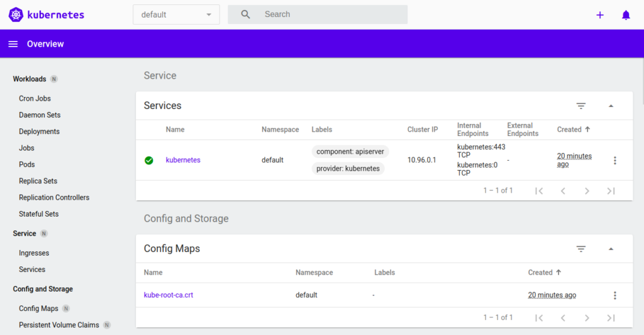Select Service sidebar heading
The width and height of the screenshot is (644, 335).
25,234
